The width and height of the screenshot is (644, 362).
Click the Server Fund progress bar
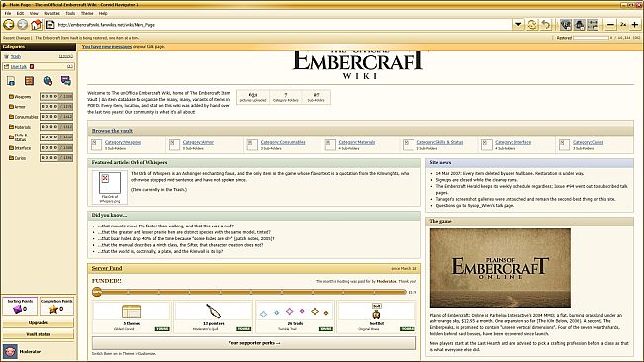pos(249,292)
